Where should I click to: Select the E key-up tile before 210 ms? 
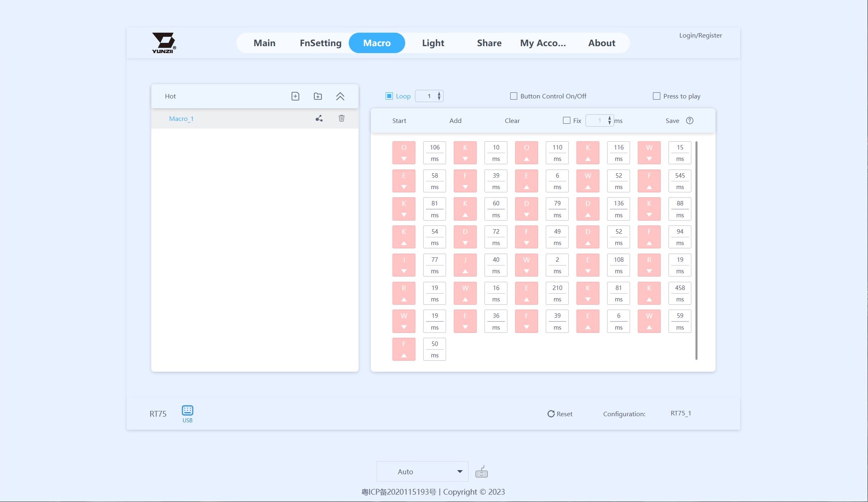tap(527, 293)
